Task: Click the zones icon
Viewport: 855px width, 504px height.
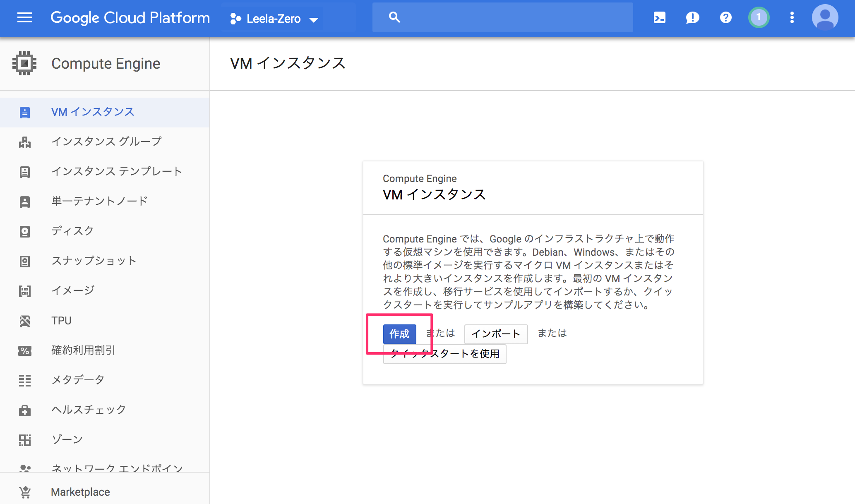Action: click(x=25, y=440)
